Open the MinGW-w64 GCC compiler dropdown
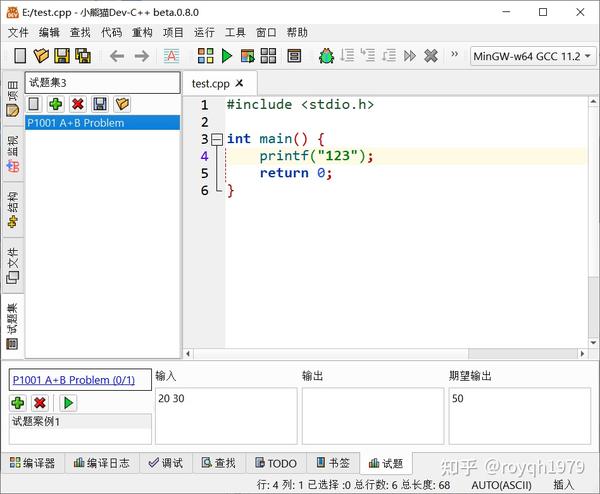 [x=533, y=56]
